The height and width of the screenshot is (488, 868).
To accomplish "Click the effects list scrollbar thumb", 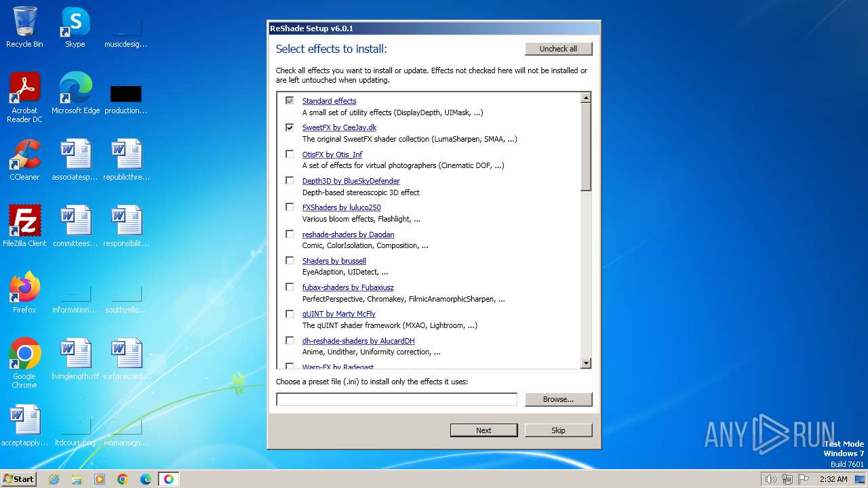I will pyautogui.click(x=586, y=147).
